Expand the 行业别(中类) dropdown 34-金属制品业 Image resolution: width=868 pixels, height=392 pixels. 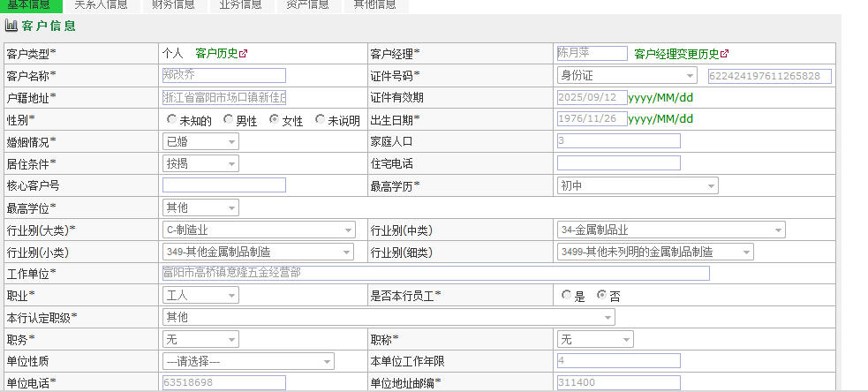pos(671,230)
